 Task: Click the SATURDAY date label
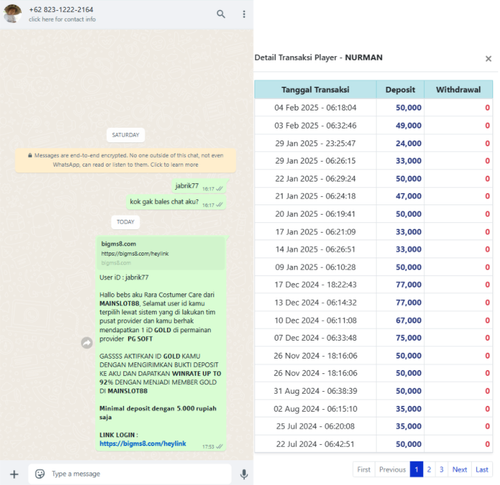[x=125, y=135]
